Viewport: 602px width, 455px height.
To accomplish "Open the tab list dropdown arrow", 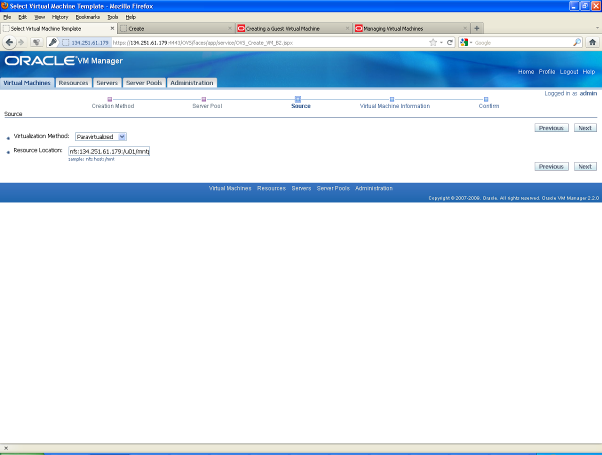I will click(597, 28).
